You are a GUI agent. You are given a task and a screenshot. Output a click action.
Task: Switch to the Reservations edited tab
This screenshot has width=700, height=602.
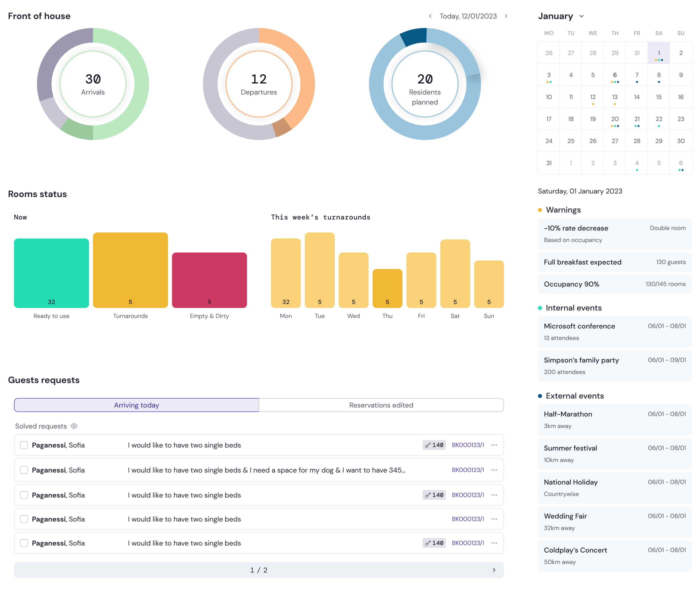pyautogui.click(x=381, y=405)
